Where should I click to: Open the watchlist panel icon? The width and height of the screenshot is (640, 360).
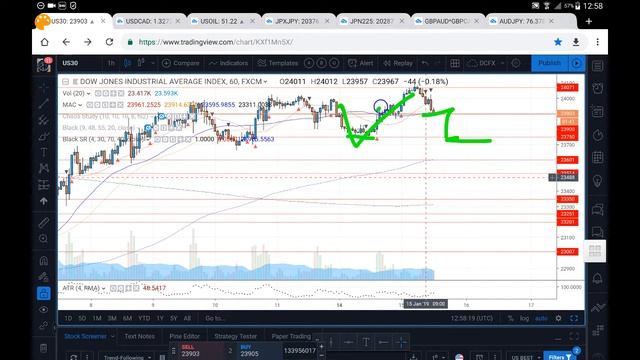click(x=598, y=66)
